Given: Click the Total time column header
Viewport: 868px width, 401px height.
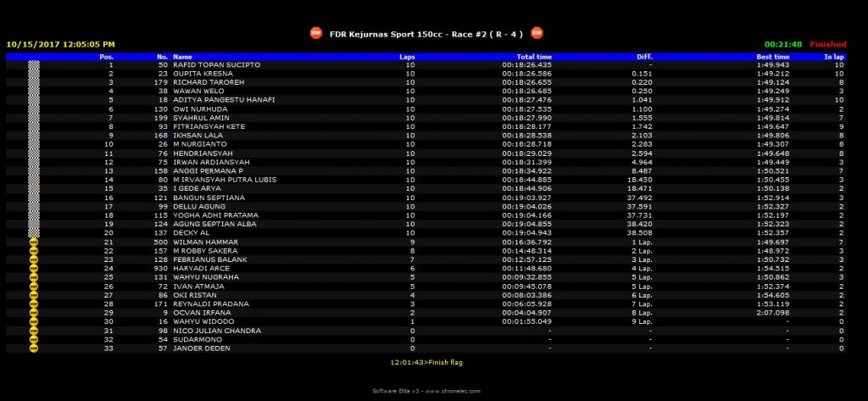Looking at the screenshot, I should click(533, 56).
